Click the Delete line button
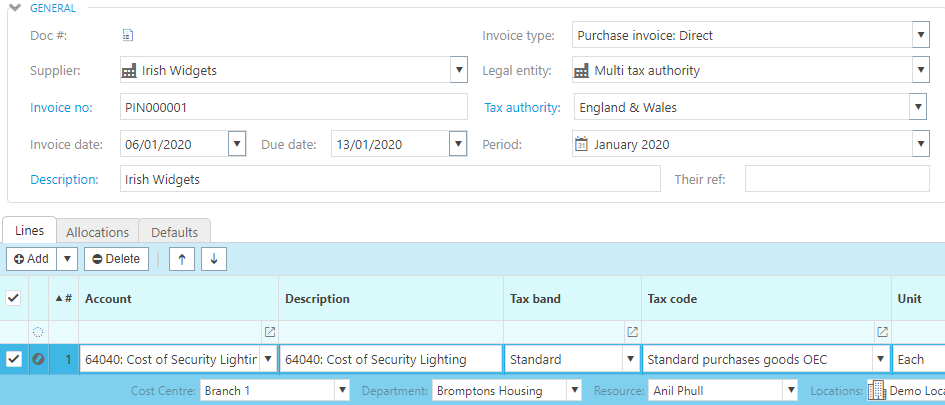Image resolution: width=945 pixels, height=405 pixels. (x=116, y=259)
